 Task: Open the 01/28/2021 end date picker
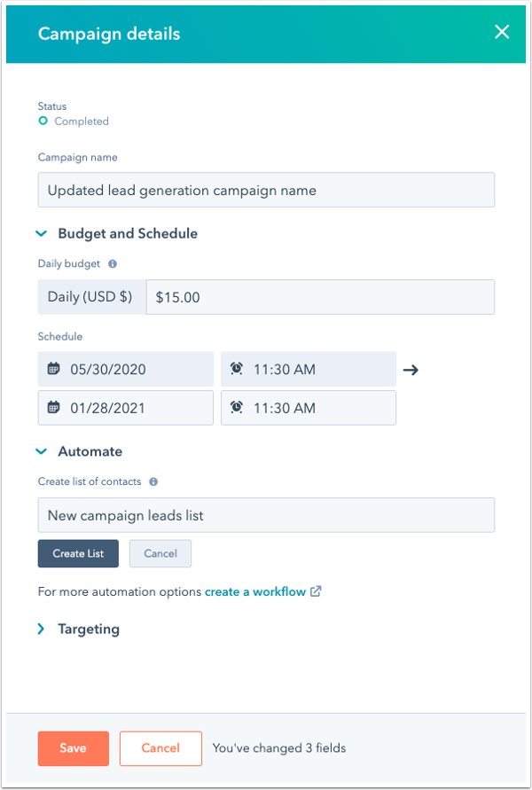tap(125, 407)
